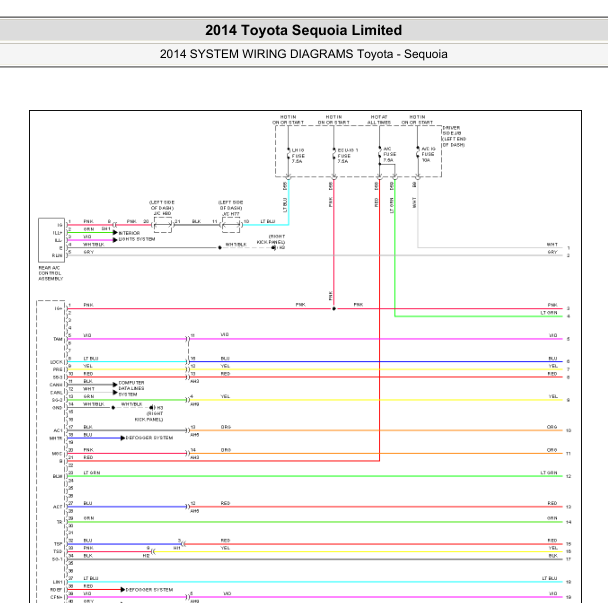Click the "IG+" terminal label at pin 1
Viewport: 608px width, 603px height.
[58, 309]
